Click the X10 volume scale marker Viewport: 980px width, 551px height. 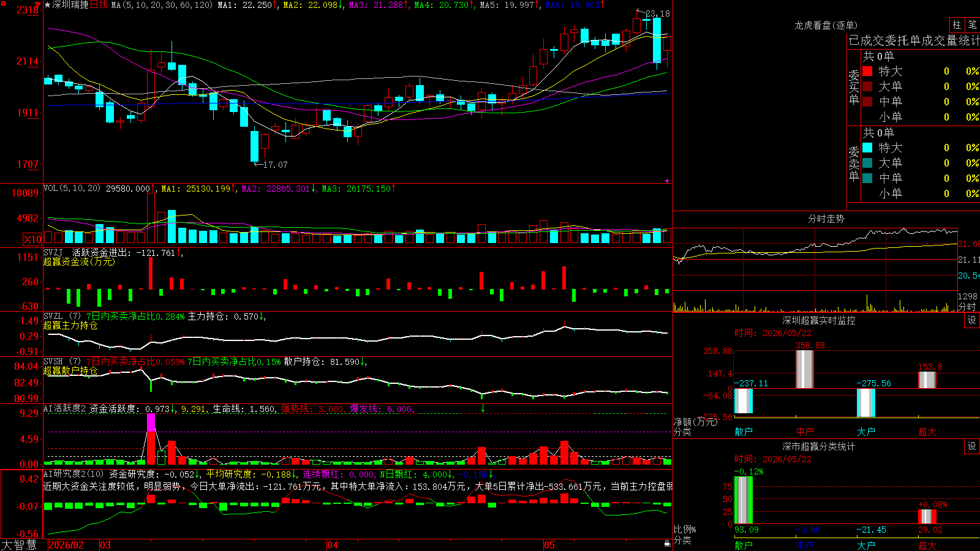(x=32, y=239)
